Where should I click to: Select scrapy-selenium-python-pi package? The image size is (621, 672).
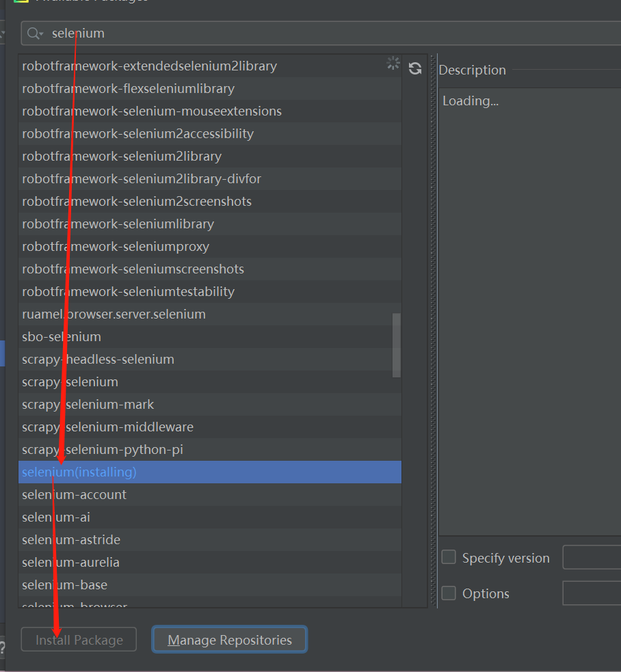[x=210, y=450]
